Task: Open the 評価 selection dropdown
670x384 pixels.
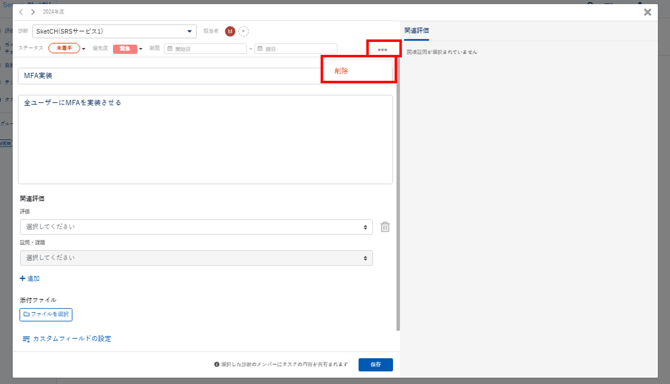Action: click(196, 227)
